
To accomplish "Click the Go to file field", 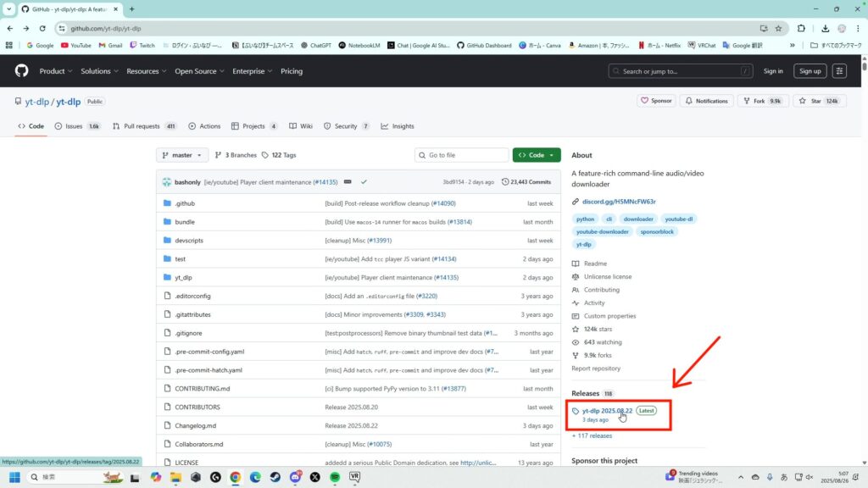I will click(x=460, y=155).
